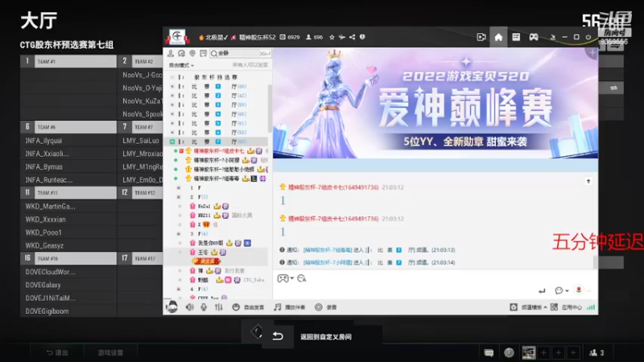Collapse the 股东杯预选赛 root channel

pos(172,77)
